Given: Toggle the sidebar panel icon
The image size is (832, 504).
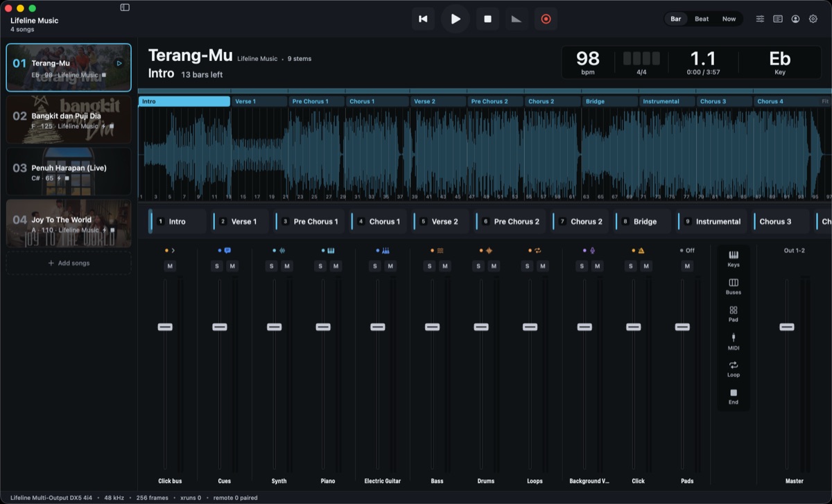Looking at the screenshot, I should [125, 8].
